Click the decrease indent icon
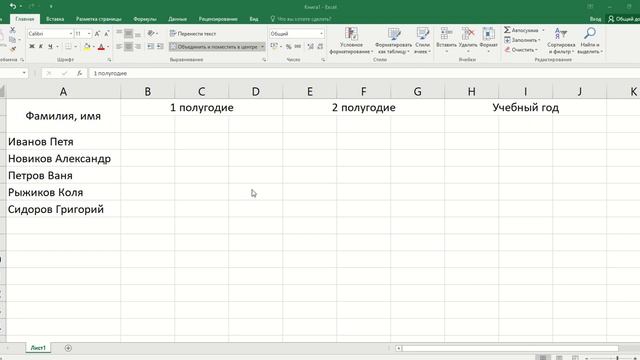Screen dimensions: 640x360 (151, 47)
